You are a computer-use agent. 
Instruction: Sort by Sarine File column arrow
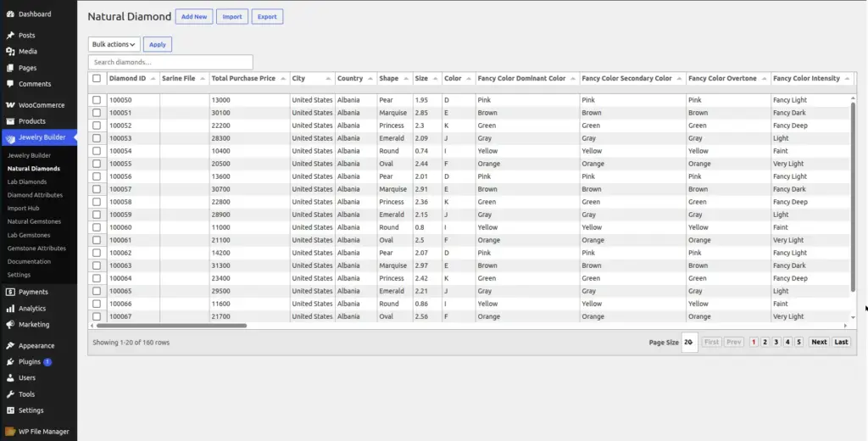click(x=203, y=79)
